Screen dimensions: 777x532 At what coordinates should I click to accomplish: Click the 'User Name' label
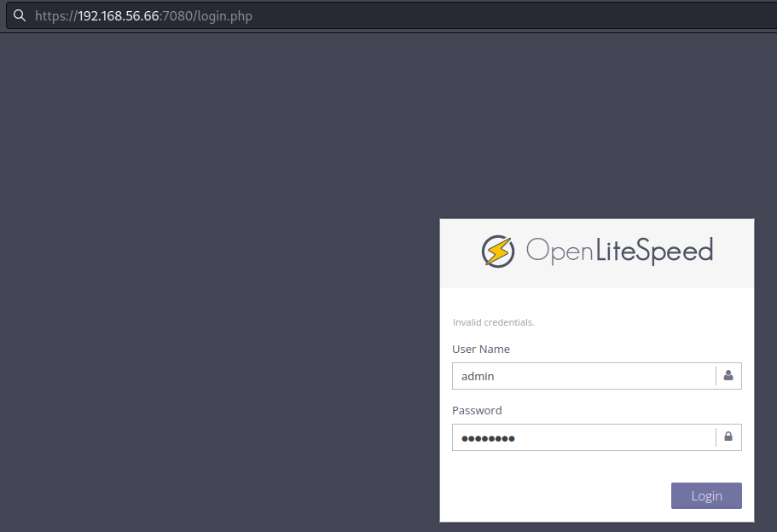(481, 350)
